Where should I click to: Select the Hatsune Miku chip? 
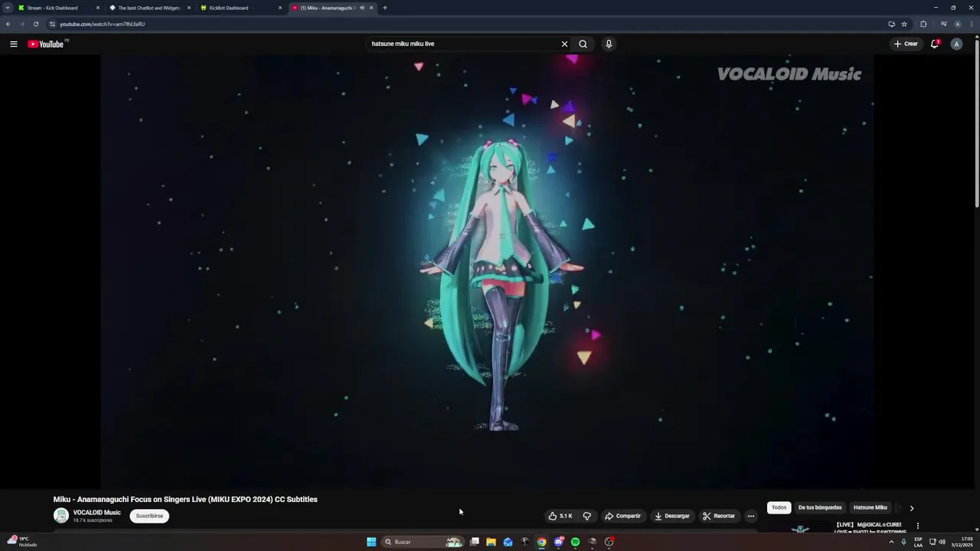coord(871,507)
